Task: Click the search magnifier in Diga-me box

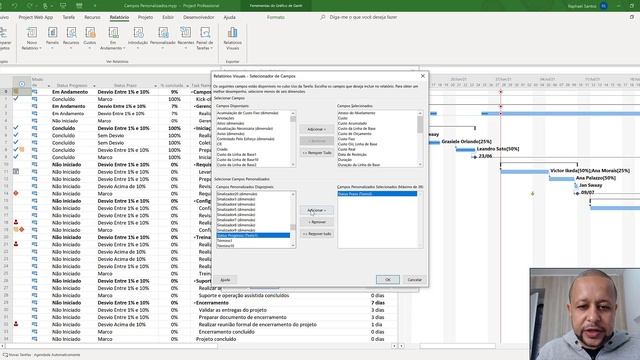Action: pyautogui.click(x=323, y=17)
